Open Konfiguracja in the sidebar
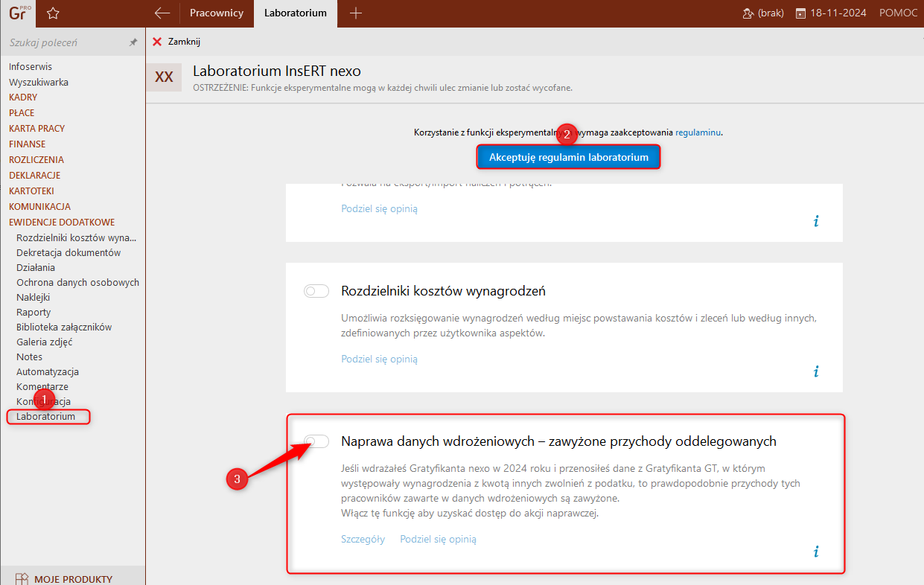Screen dimensions: 924x585 point(43,402)
